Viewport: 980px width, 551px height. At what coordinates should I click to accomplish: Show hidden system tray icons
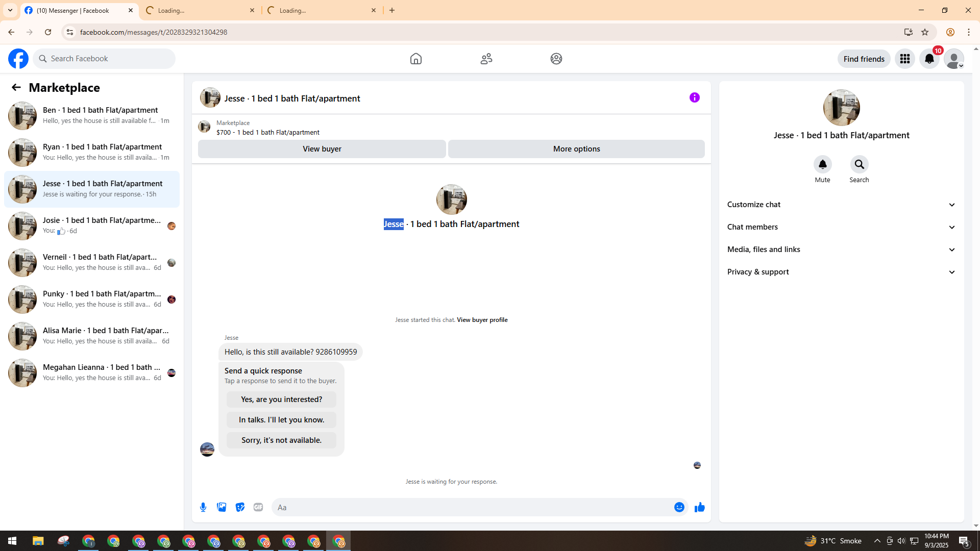[x=877, y=541]
